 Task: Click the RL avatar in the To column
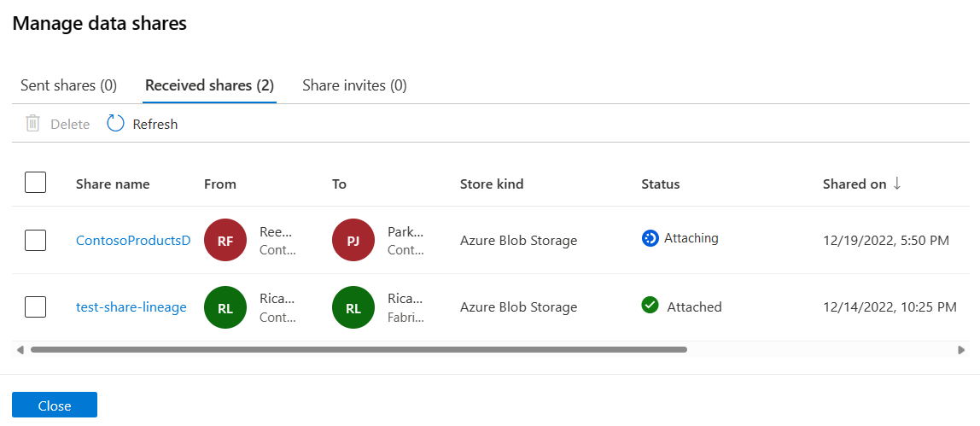[x=353, y=308]
